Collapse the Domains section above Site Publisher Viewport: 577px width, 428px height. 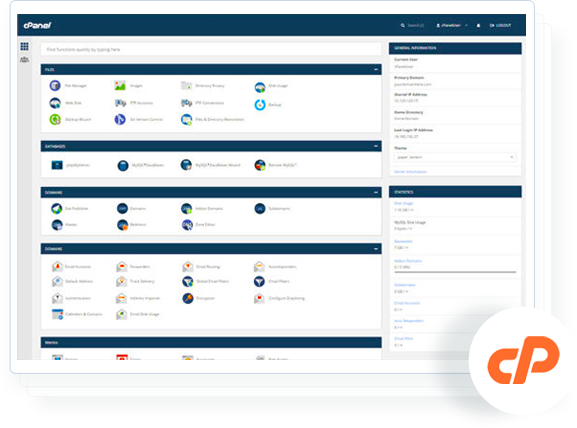pyautogui.click(x=376, y=192)
